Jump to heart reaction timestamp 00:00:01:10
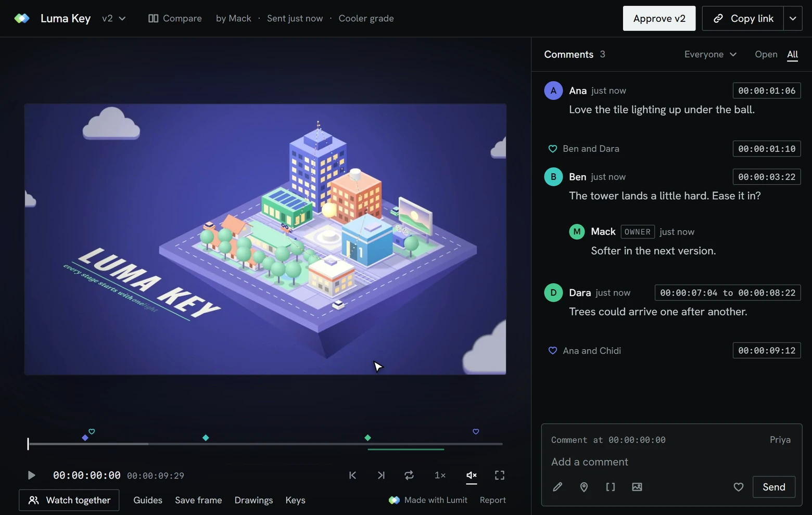This screenshot has height=515, width=812. 767,149
